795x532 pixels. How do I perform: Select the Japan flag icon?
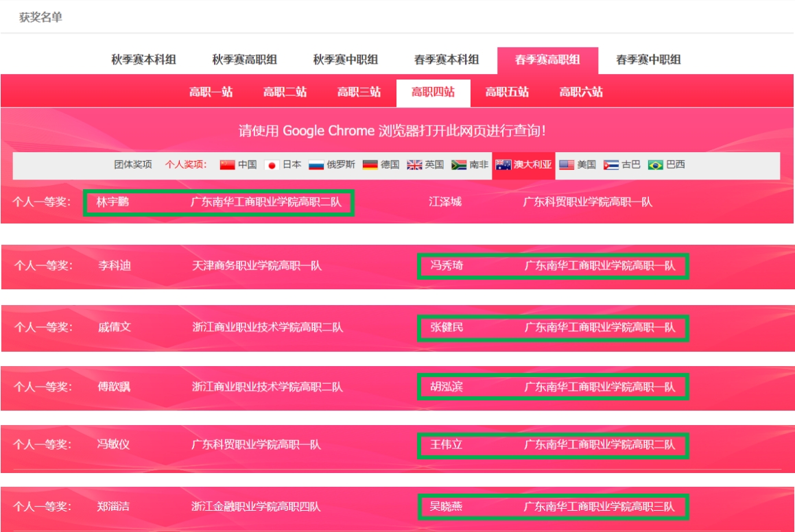pyautogui.click(x=272, y=165)
